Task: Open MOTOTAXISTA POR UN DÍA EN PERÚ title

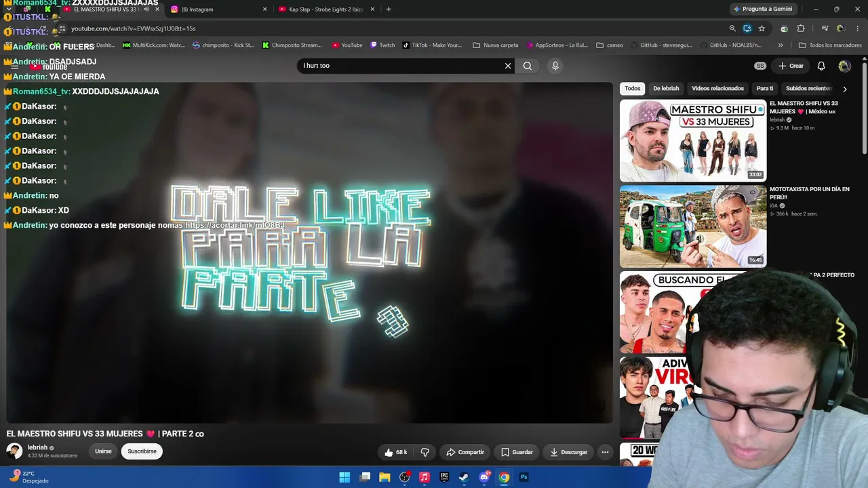Action: [x=810, y=193]
